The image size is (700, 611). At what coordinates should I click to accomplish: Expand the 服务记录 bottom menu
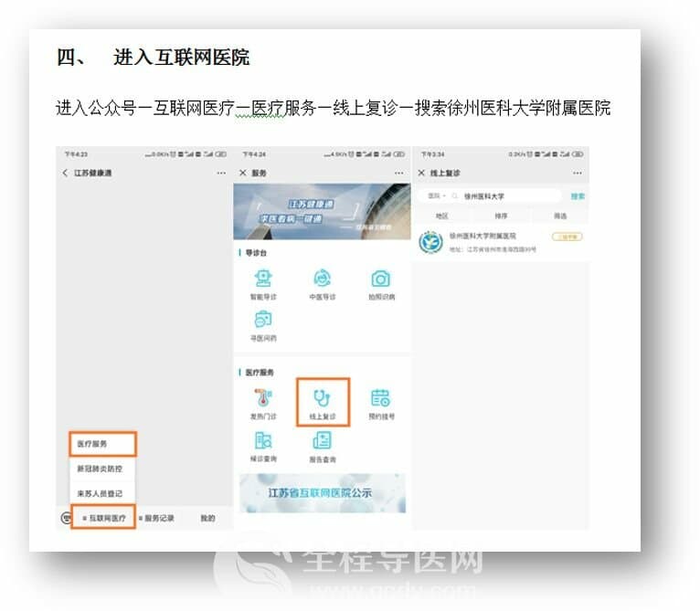pyautogui.click(x=157, y=518)
